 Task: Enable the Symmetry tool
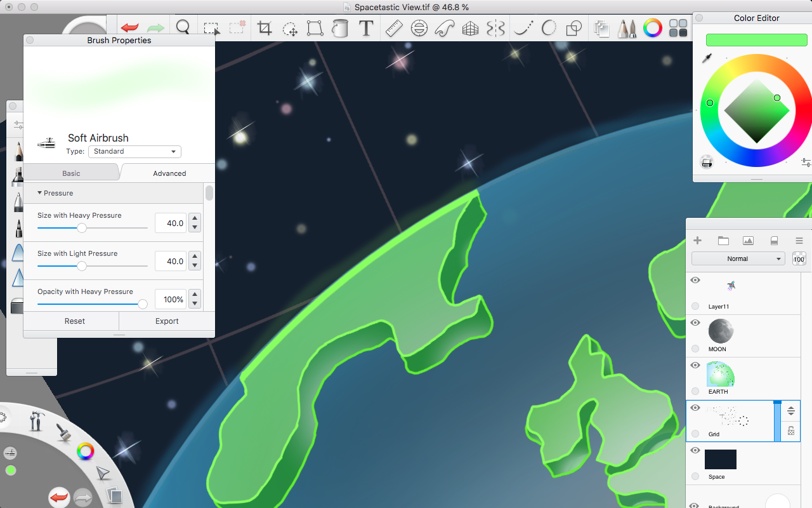pos(495,28)
